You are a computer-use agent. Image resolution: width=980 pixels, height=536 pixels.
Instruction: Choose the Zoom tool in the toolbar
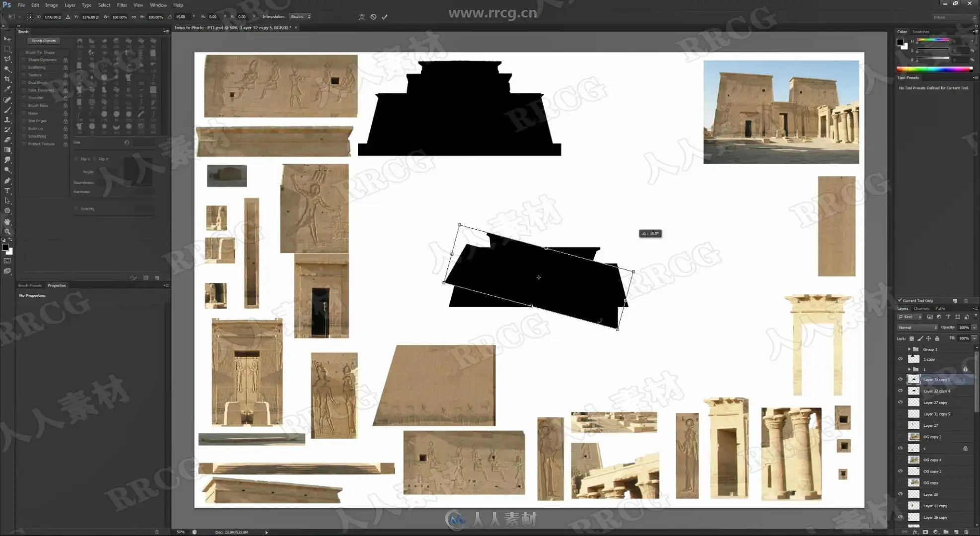coord(7,231)
